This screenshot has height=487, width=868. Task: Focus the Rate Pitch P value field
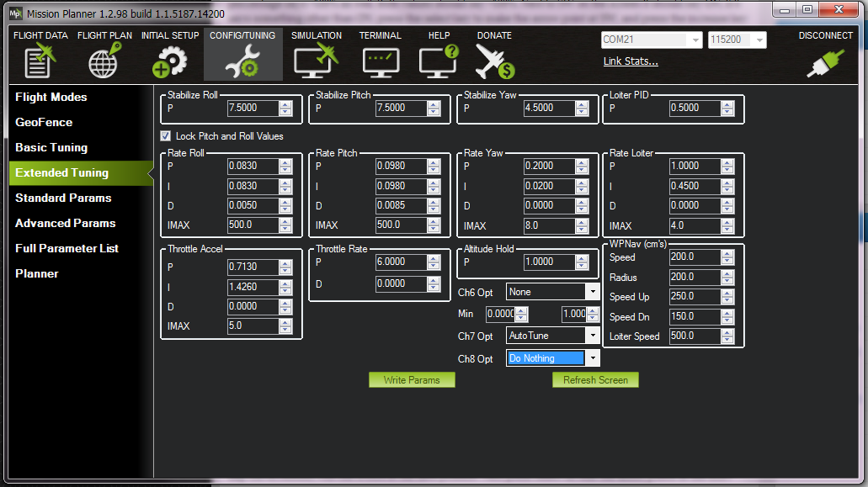[x=401, y=166]
